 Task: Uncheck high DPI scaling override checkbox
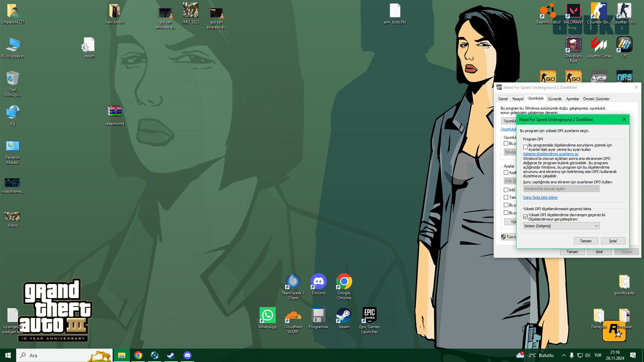pos(525,217)
